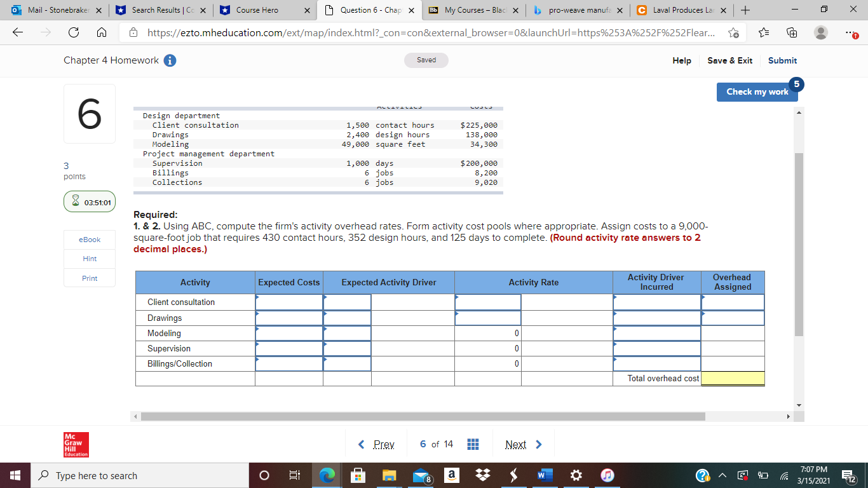868x488 pixels.
Task: Click Expected Costs cell for Client consultation
Action: point(289,302)
